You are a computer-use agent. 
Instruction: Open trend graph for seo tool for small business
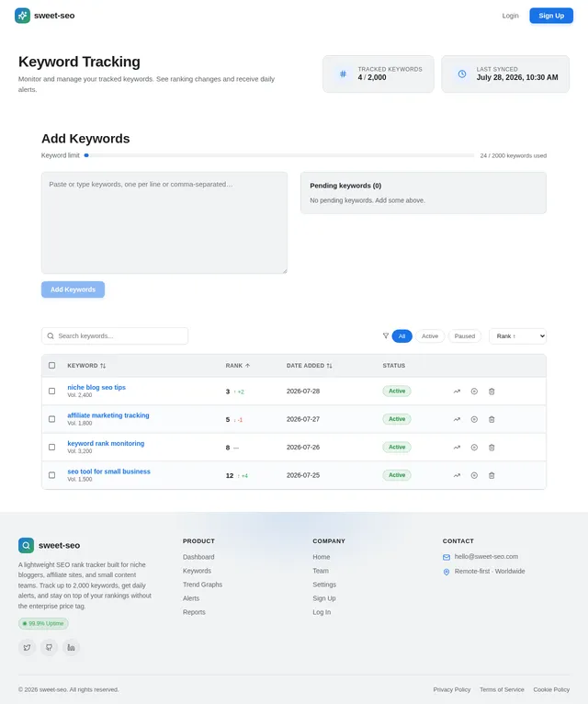(x=457, y=475)
